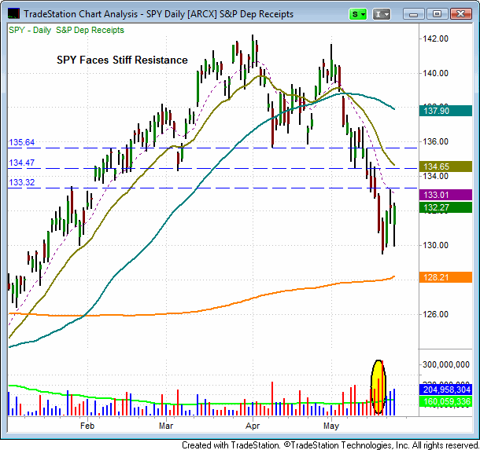The height and width of the screenshot is (450, 480).
Task: Click the green 160,059,336 volume average tag
Action: click(x=446, y=401)
